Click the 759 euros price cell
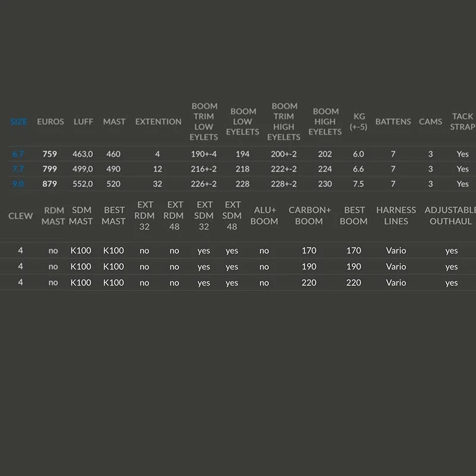Image resolution: width=476 pixels, height=476 pixels. click(x=50, y=154)
